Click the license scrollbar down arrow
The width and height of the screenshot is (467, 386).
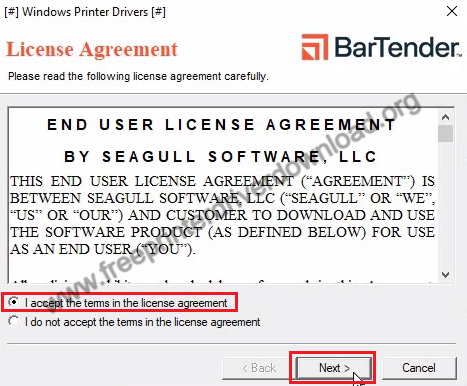point(445,275)
